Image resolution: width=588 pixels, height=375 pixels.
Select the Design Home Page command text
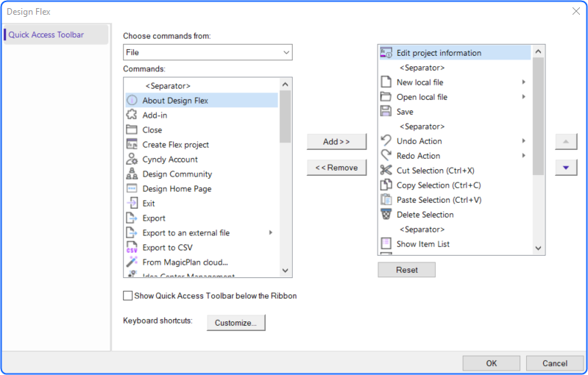tap(177, 189)
